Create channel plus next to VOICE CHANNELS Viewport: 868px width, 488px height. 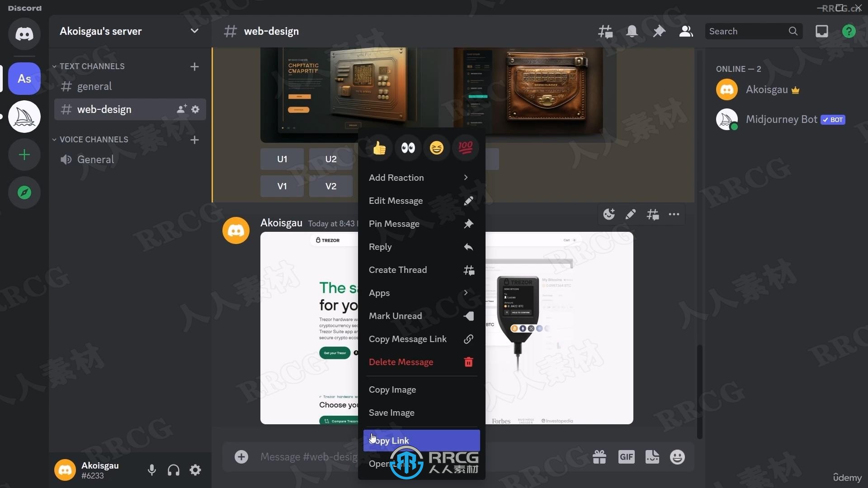pyautogui.click(x=194, y=140)
